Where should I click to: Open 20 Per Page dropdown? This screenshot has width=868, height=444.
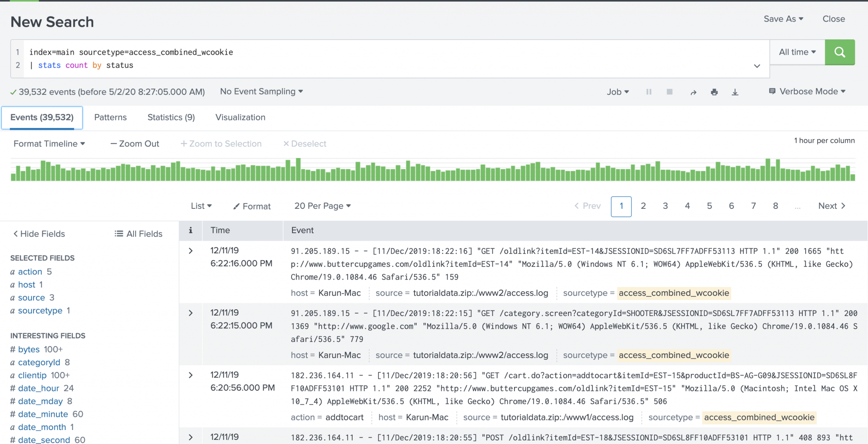tap(323, 206)
